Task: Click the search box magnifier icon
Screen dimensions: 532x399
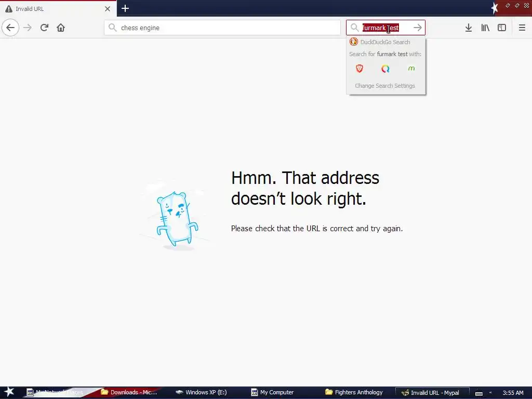Action: (x=354, y=28)
